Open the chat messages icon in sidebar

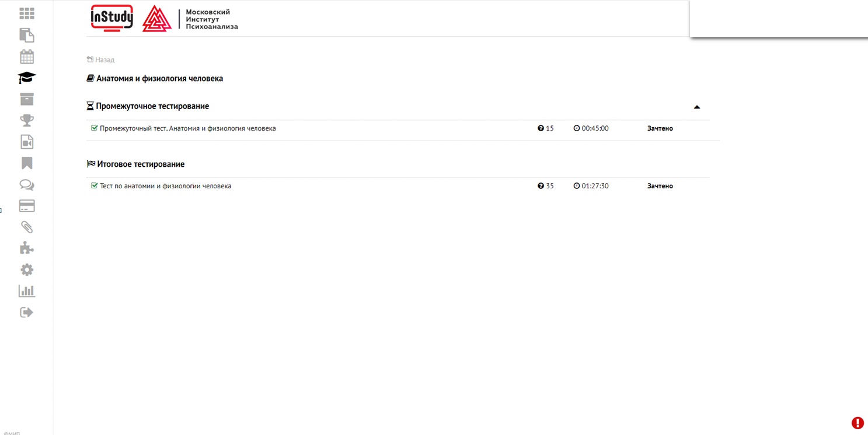(x=27, y=185)
